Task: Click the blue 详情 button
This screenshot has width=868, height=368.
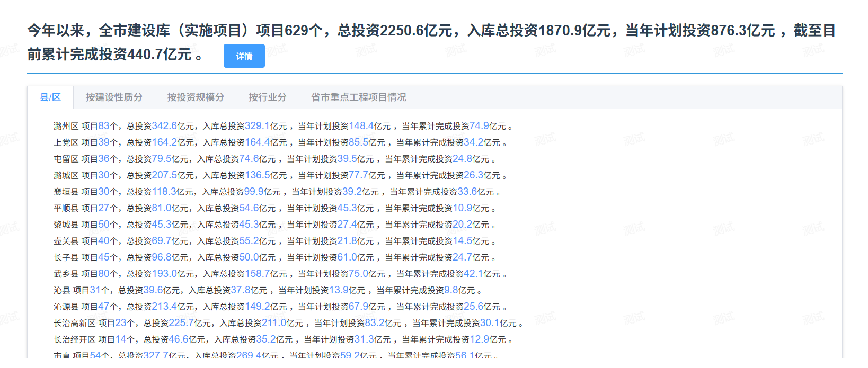Action: pos(244,56)
